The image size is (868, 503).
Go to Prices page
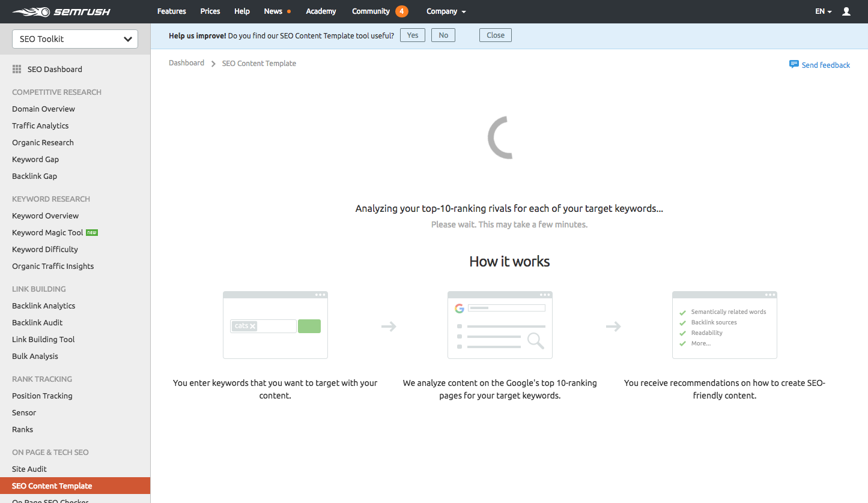[x=210, y=11]
